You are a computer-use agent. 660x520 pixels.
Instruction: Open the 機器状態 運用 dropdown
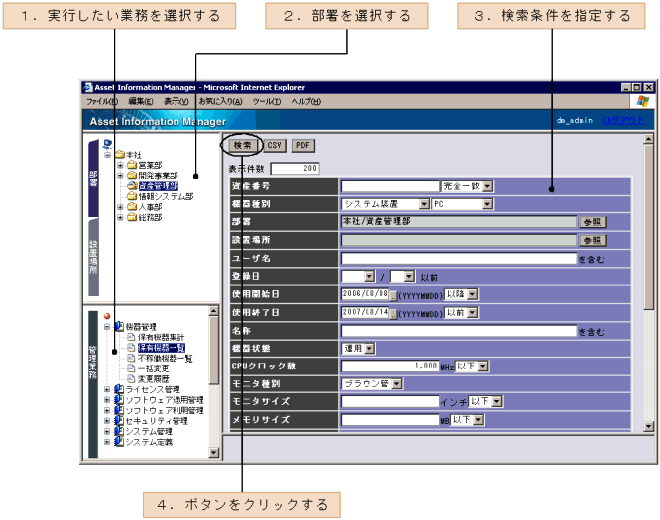370,348
